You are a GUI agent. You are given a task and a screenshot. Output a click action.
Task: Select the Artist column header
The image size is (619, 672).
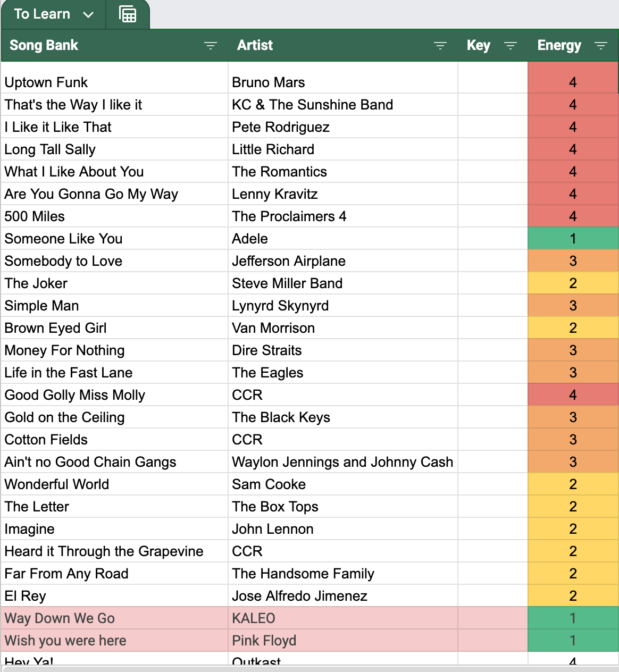point(343,45)
